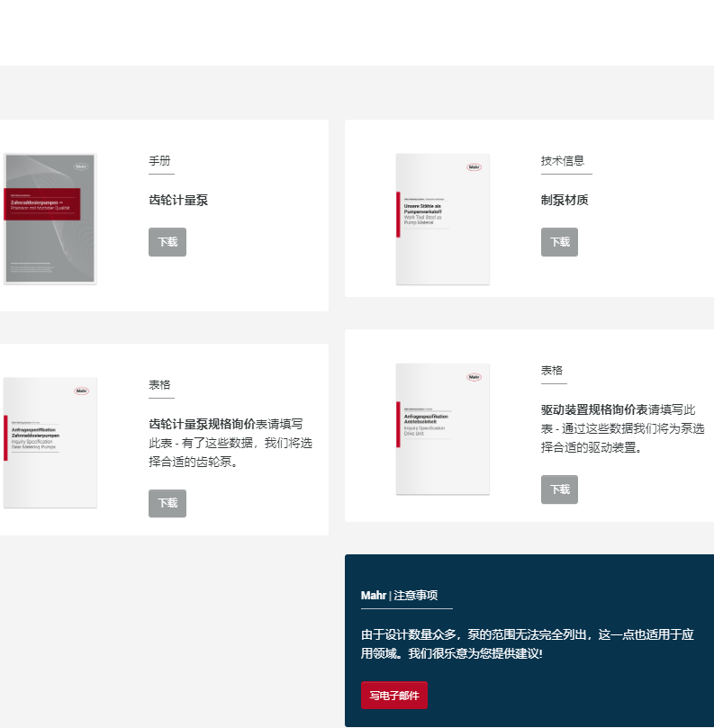Screen dimensions: 714x728
Task: Select the 技术信息 category label
Action: [x=563, y=160]
